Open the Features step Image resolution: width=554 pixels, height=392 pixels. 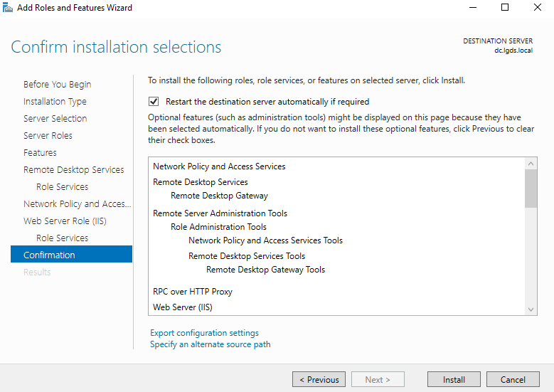40,153
